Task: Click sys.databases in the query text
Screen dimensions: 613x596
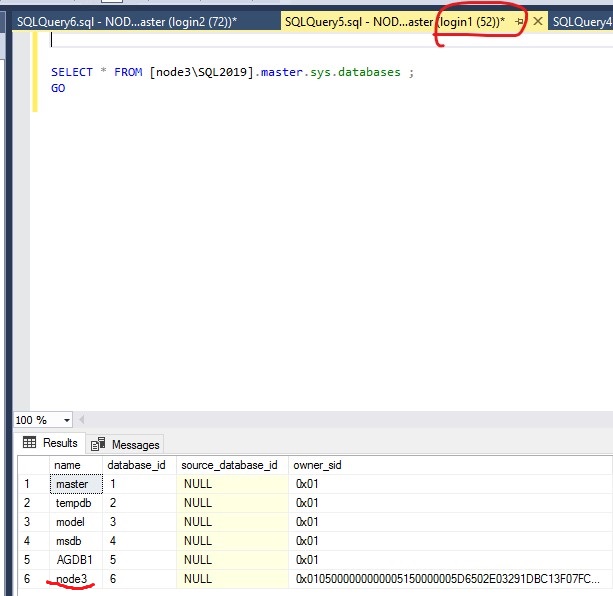Action: coord(355,72)
